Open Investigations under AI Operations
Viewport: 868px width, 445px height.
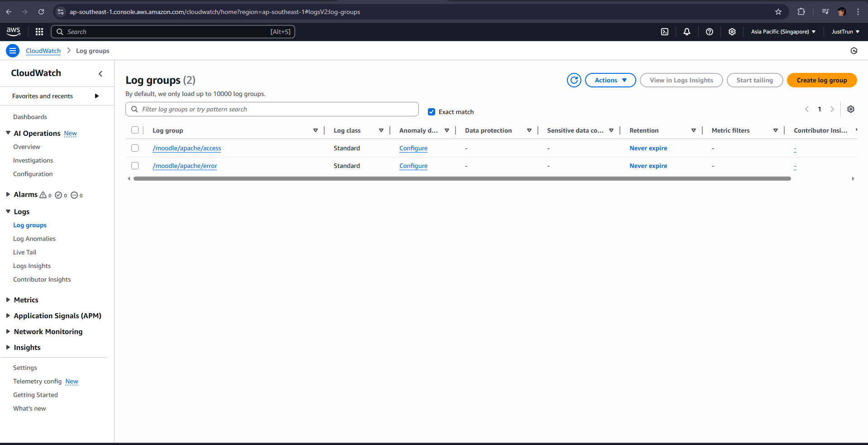(x=33, y=160)
